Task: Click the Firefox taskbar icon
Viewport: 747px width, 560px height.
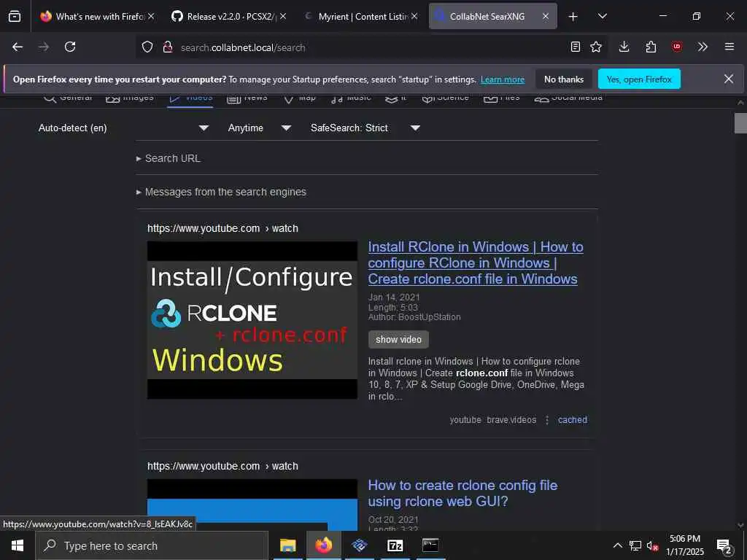Action: tap(323, 545)
